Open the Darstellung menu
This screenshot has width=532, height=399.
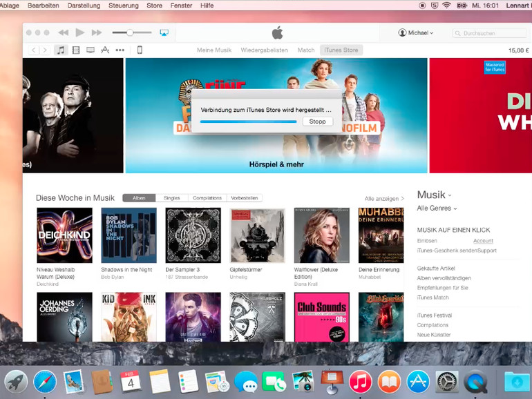[84, 6]
